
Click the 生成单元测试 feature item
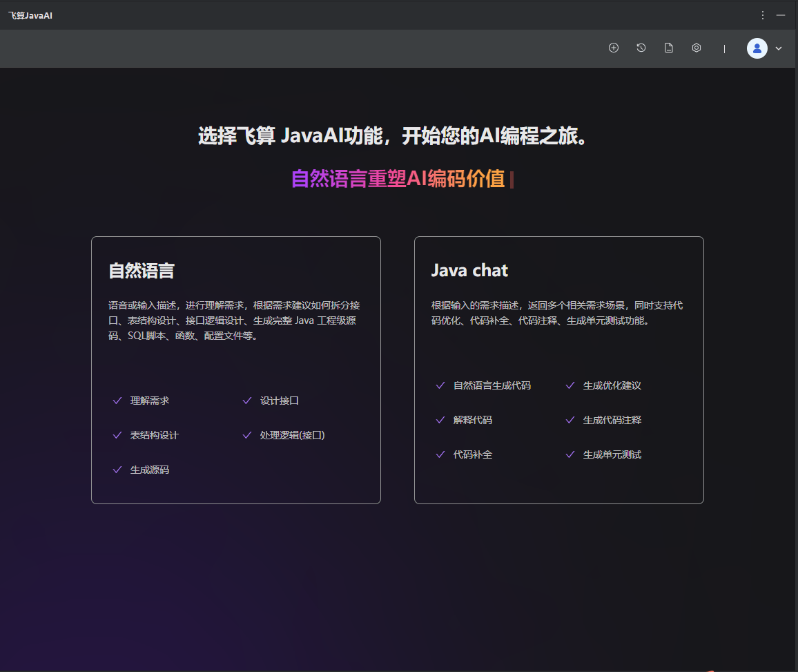click(x=612, y=454)
